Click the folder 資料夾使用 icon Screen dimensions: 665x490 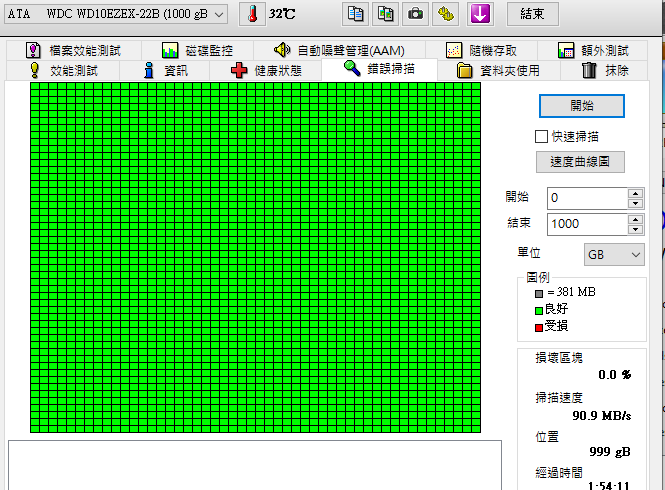(x=464, y=70)
